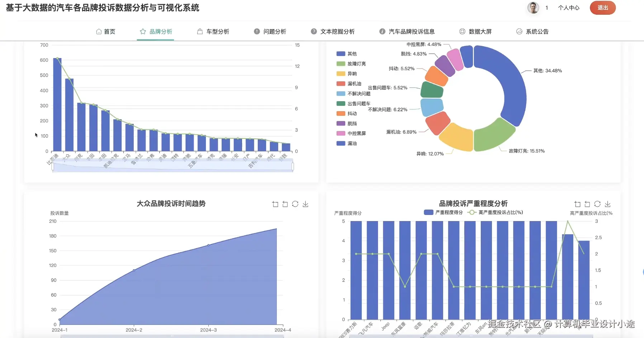Hide the 故障灯亮 series via its legend
The height and width of the screenshot is (338, 644).
(350, 63)
